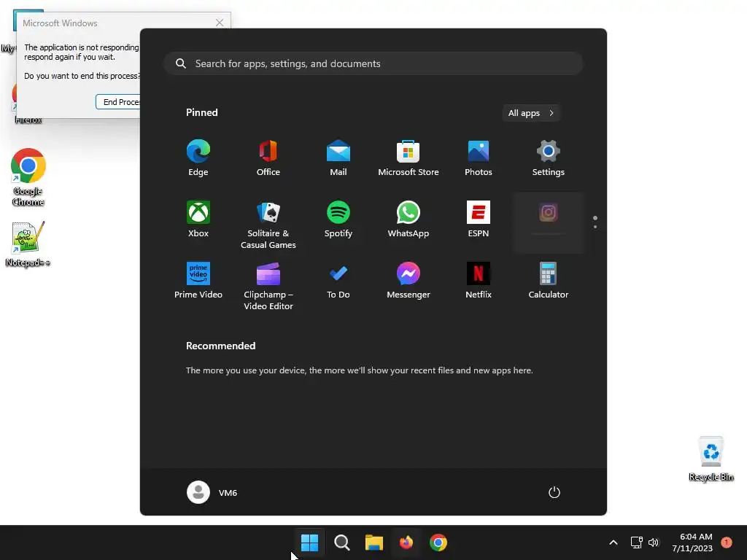
Task: Click the Windows Start button on taskbar
Action: click(x=309, y=542)
